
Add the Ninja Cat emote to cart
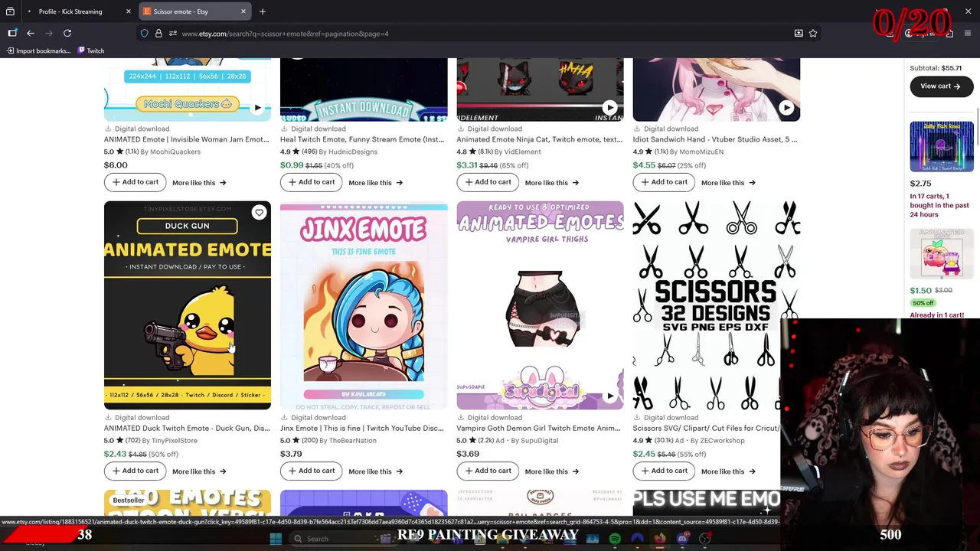tap(488, 182)
